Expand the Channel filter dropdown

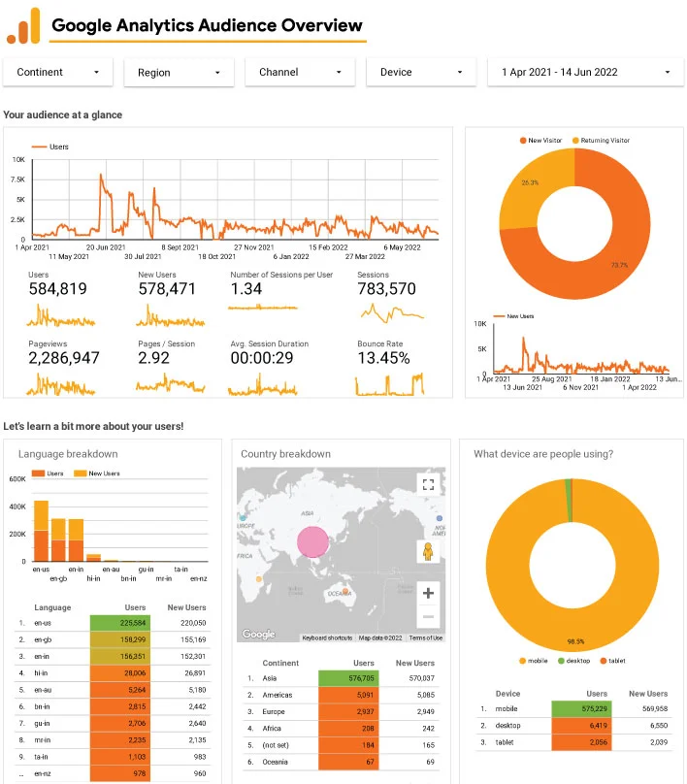pos(300,72)
